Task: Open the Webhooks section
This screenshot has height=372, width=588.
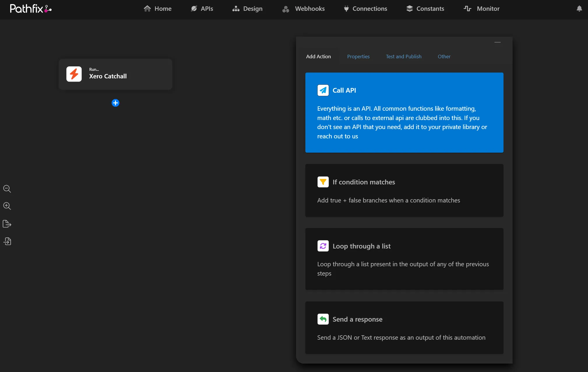Action: point(303,9)
